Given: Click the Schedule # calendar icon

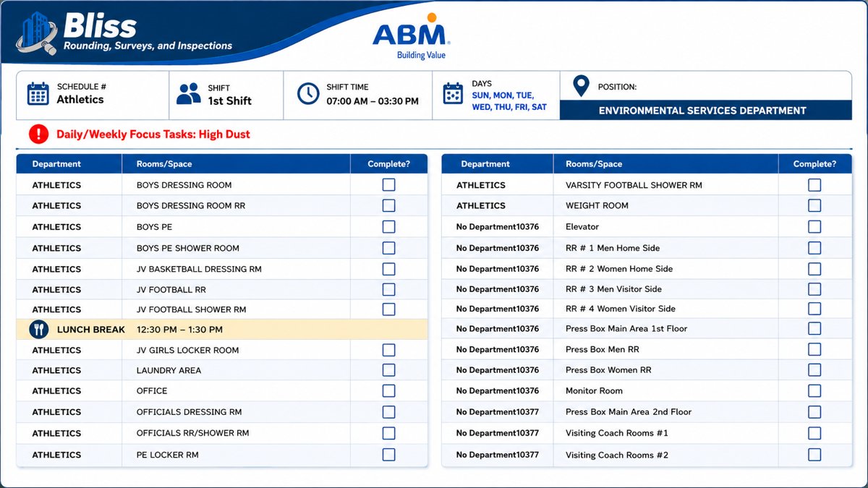Looking at the screenshot, I should click(x=38, y=94).
